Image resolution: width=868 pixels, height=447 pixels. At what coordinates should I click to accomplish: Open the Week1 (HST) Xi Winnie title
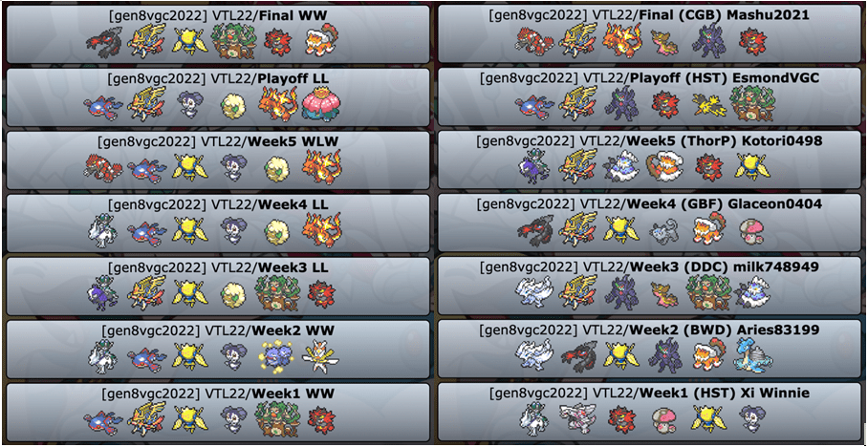point(649,394)
